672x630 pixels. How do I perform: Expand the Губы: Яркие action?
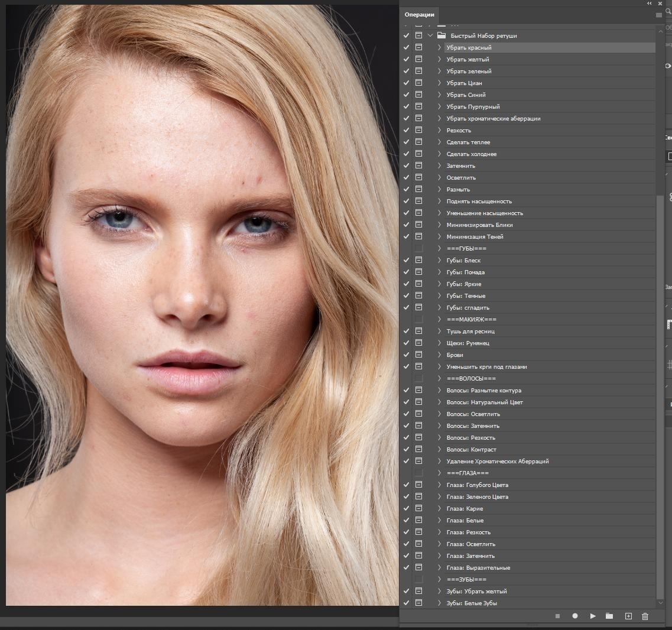pos(439,284)
